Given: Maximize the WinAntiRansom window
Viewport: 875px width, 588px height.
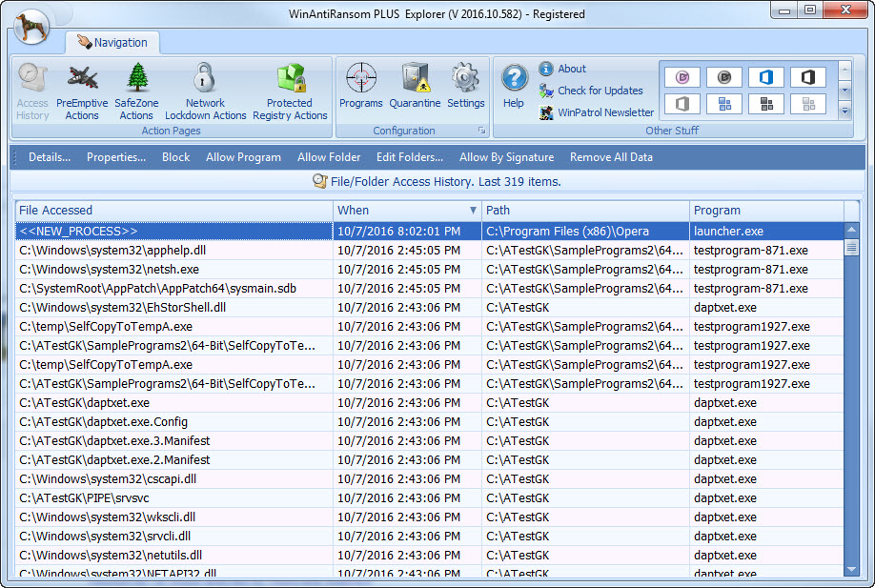Looking at the screenshot, I should click(810, 10).
